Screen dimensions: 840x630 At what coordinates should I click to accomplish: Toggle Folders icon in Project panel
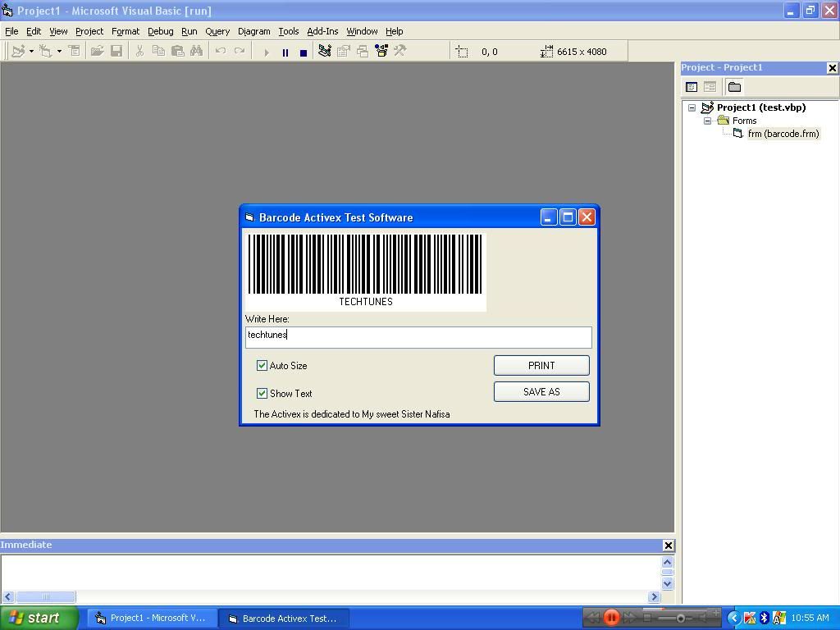tap(734, 87)
